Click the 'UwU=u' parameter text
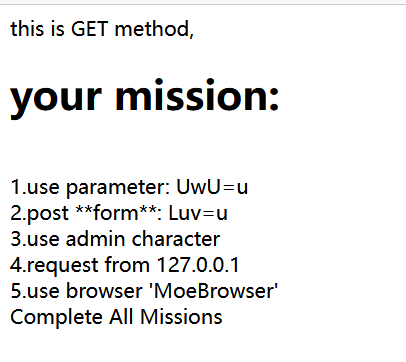Viewport: 406px width, 362px height. point(212,187)
